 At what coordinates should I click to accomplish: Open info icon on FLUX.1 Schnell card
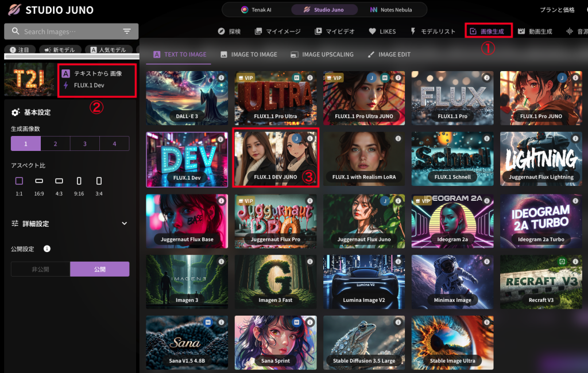[487, 138]
